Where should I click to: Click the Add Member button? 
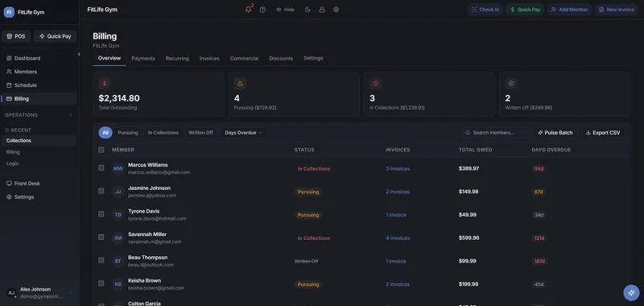point(569,10)
